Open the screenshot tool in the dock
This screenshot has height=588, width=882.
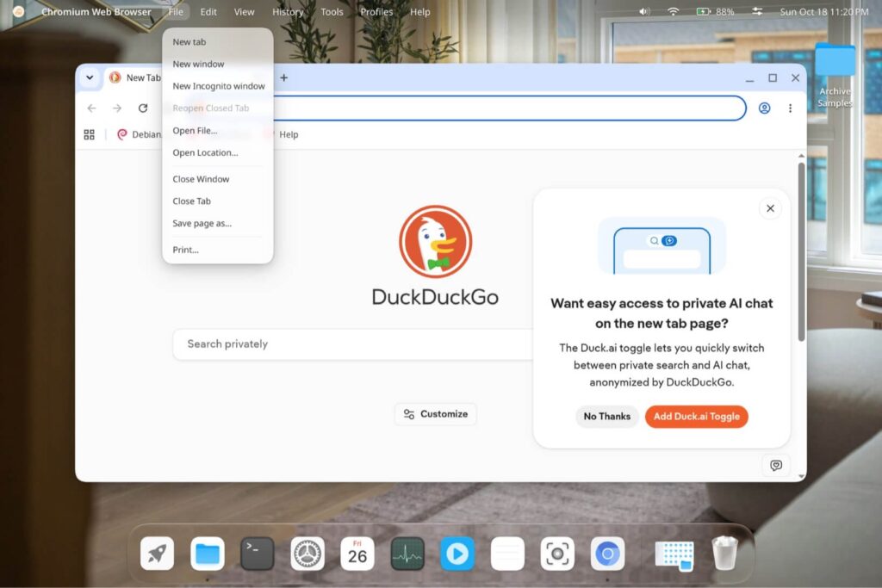coord(557,554)
